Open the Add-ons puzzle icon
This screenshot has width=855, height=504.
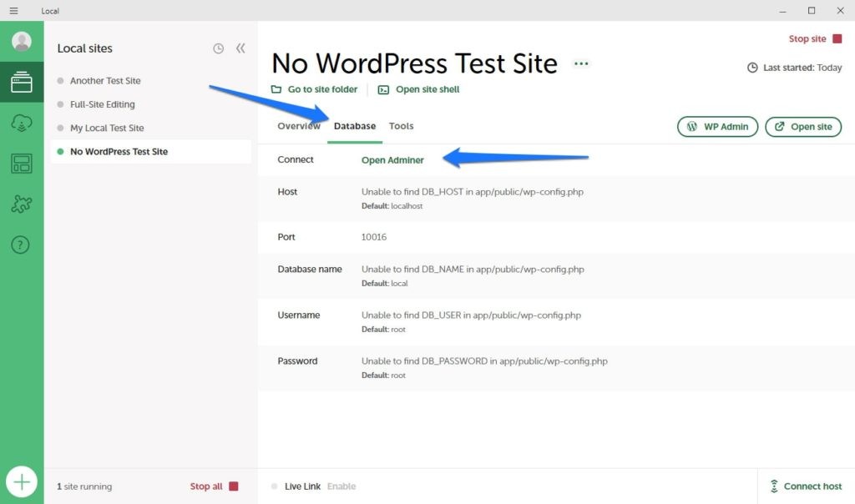[22, 204]
